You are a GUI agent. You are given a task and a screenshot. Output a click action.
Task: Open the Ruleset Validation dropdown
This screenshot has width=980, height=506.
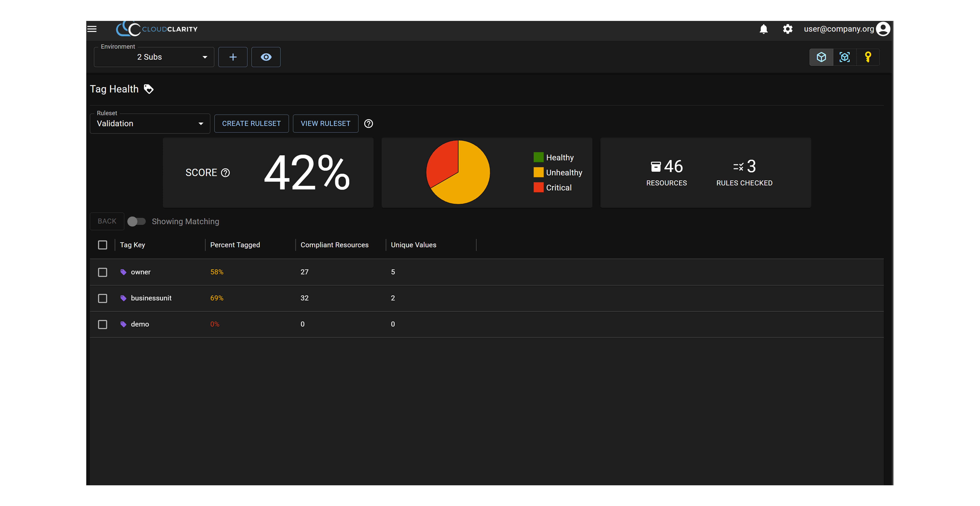pos(150,124)
